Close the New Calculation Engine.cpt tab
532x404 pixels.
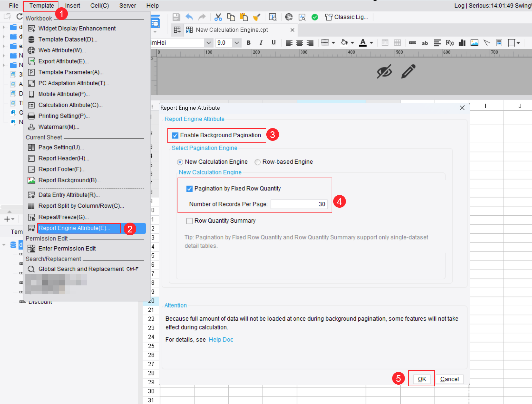[x=292, y=30]
